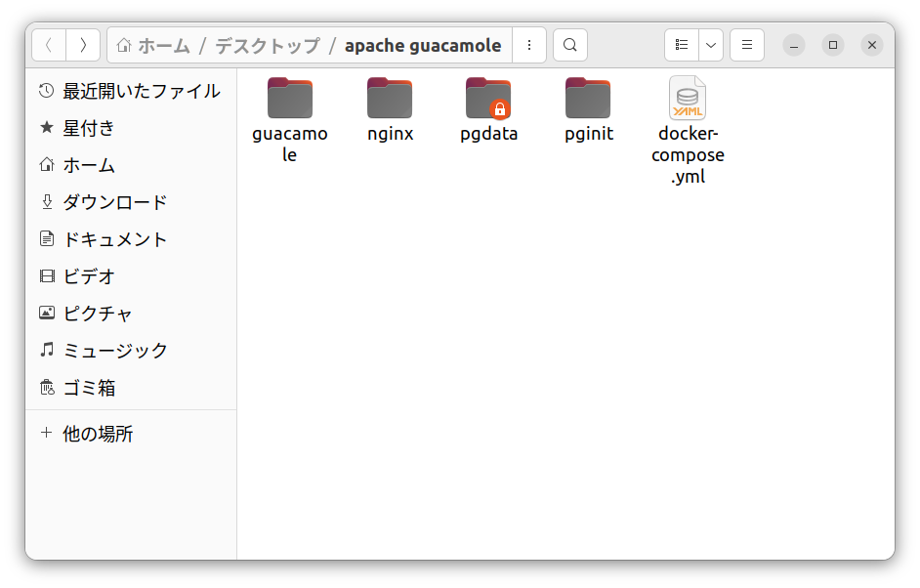The height and width of the screenshot is (588, 920).
Task: Select the locked pgdata folder
Action: click(488, 98)
